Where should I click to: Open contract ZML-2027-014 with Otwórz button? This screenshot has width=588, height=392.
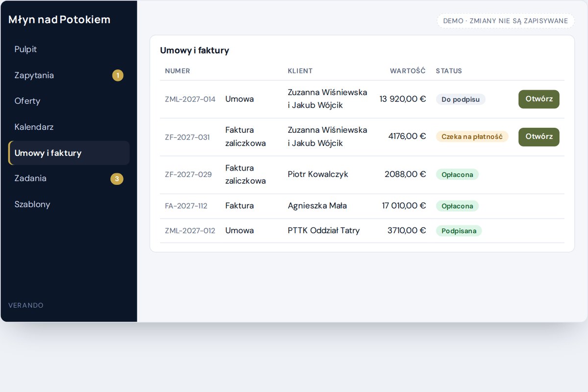click(539, 99)
